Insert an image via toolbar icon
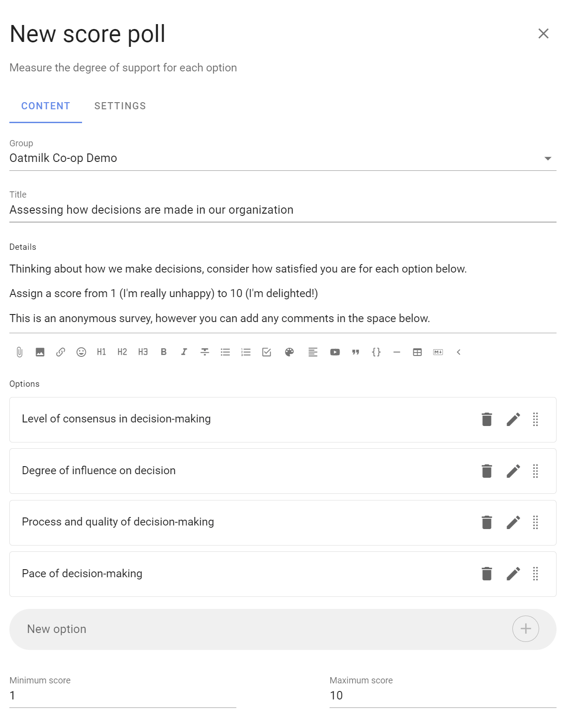Image resolution: width=565 pixels, height=728 pixels. [x=40, y=352]
